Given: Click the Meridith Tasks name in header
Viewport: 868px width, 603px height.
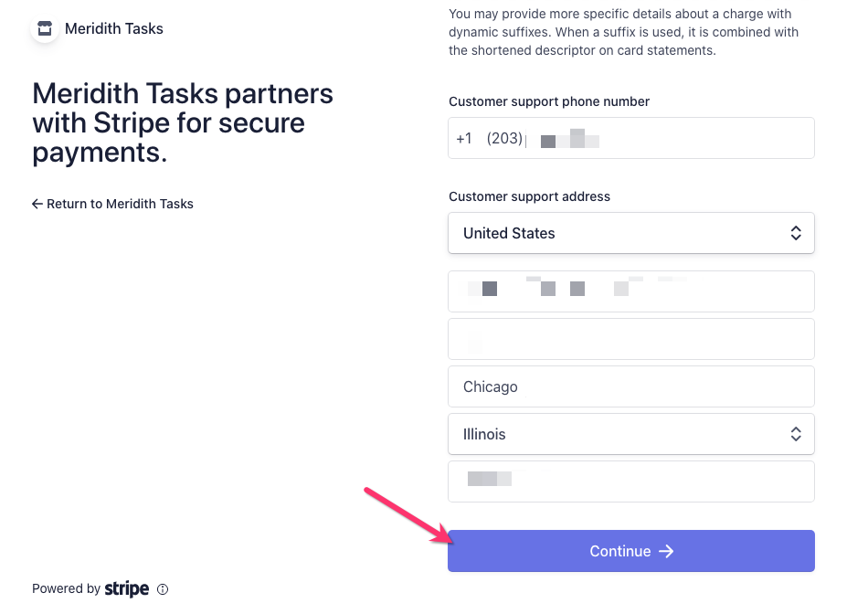Looking at the screenshot, I should (x=114, y=28).
